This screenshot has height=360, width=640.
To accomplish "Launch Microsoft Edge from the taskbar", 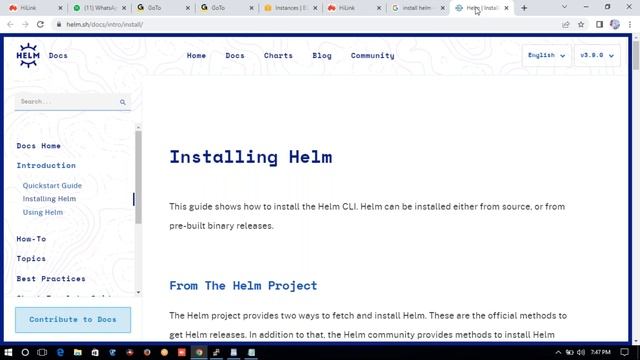I will pos(60,352).
